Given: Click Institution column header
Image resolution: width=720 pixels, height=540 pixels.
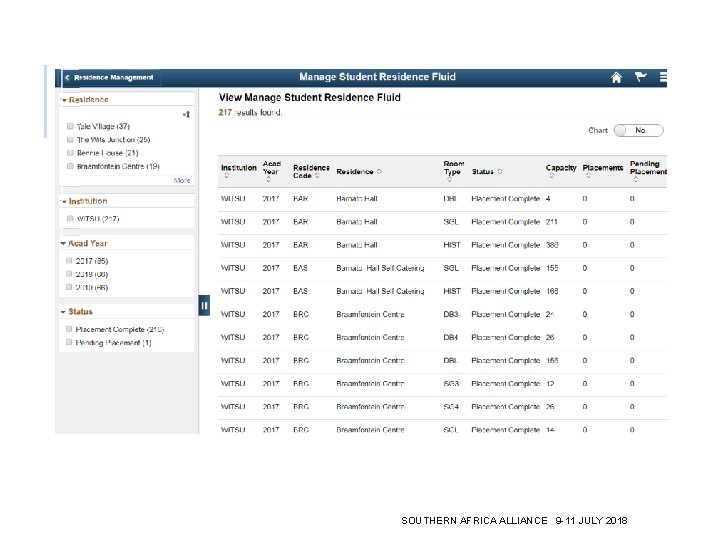Looking at the screenshot, I should (x=239, y=168).
